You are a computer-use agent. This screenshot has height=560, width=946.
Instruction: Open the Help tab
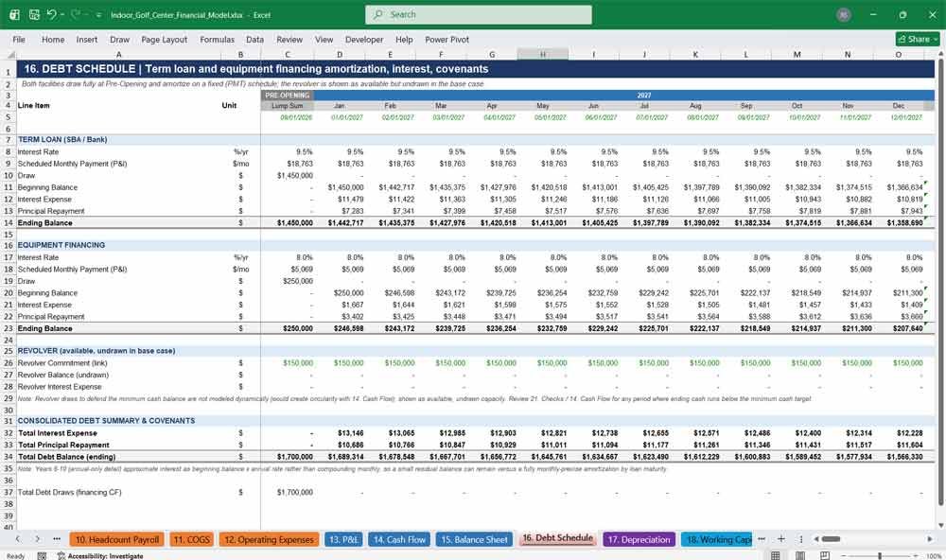[x=404, y=39]
